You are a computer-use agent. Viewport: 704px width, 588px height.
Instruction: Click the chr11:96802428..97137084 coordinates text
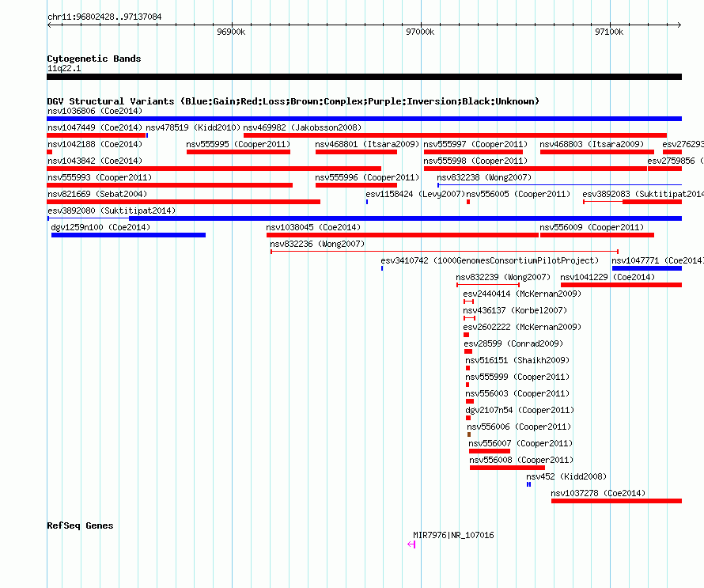pyautogui.click(x=104, y=17)
